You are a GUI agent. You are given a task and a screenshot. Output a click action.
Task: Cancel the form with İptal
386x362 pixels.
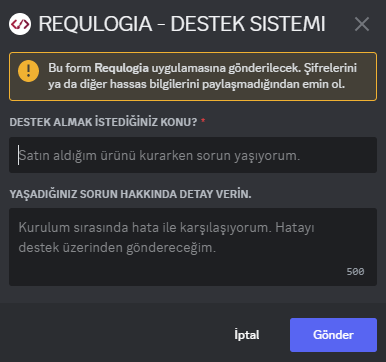[x=247, y=335]
